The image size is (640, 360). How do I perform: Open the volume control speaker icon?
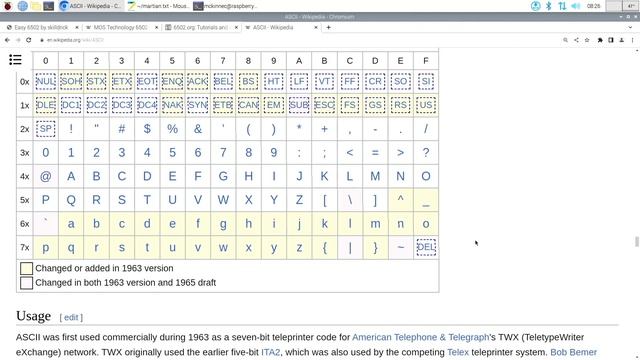(x=576, y=6)
